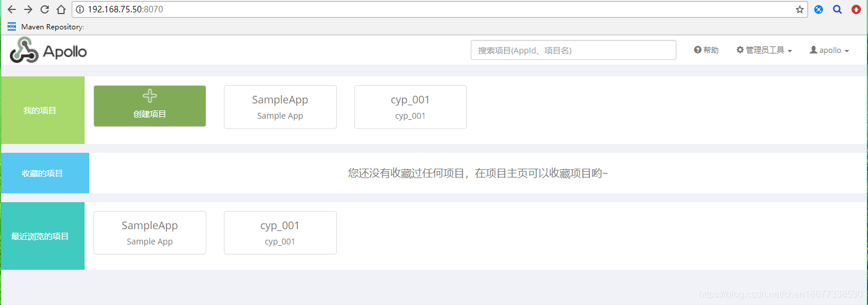868x305 pixels.
Task: Open cyp_001 under 最近浏览的项目
Action: (280, 233)
